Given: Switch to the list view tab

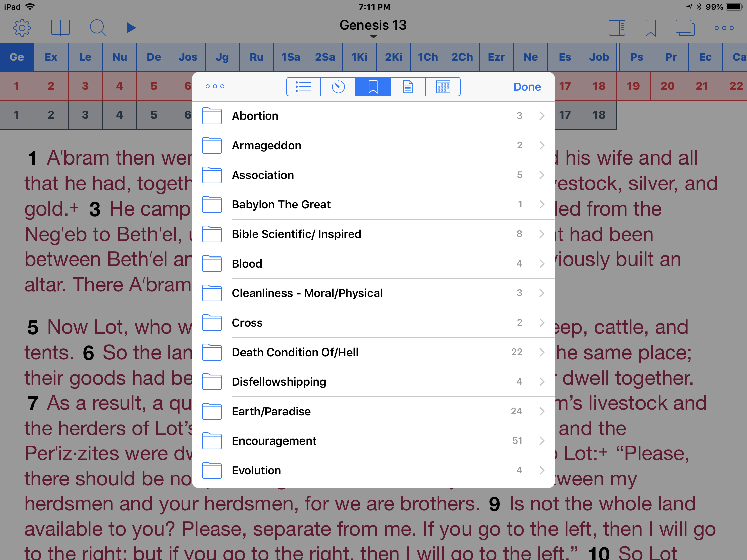Looking at the screenshot, I should (303, 87).
